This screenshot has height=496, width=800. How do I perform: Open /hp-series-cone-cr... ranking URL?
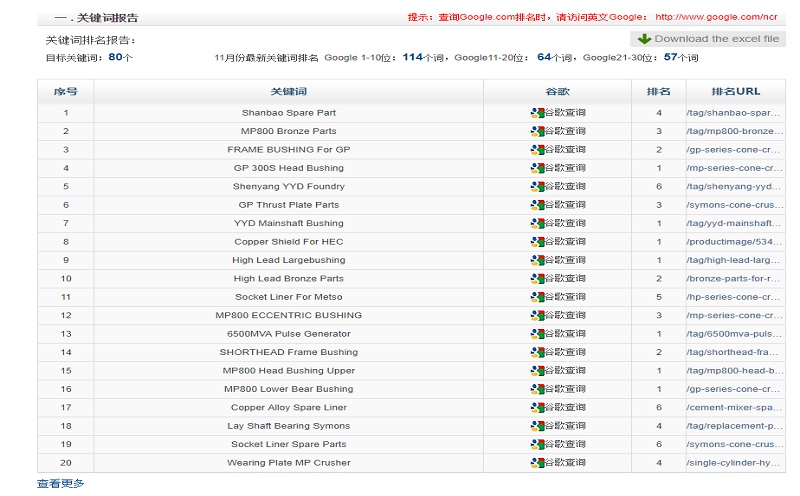pyautogui.click(x=733, y=296)
